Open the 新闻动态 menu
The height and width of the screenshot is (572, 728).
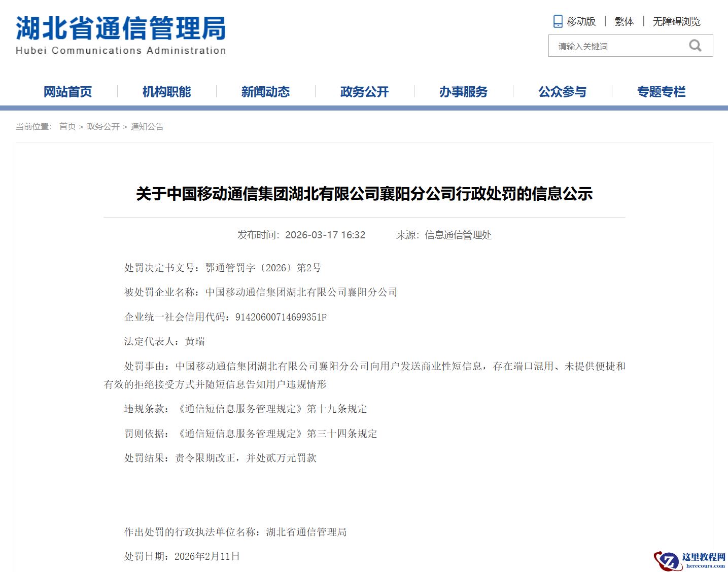(x=265, y=92)
